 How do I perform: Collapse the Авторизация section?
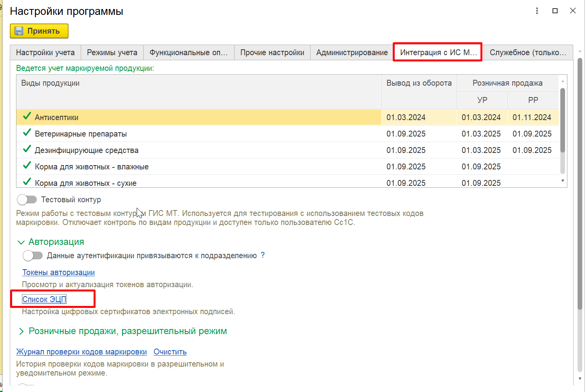(x=21, y=242)
